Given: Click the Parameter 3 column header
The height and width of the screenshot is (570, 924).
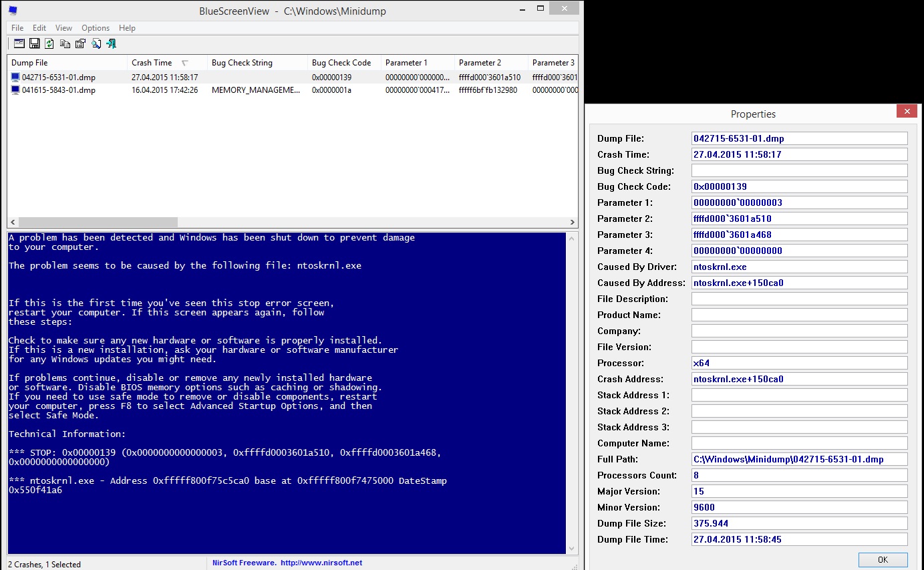Looking at the screenshot, I should coord(553,63).
